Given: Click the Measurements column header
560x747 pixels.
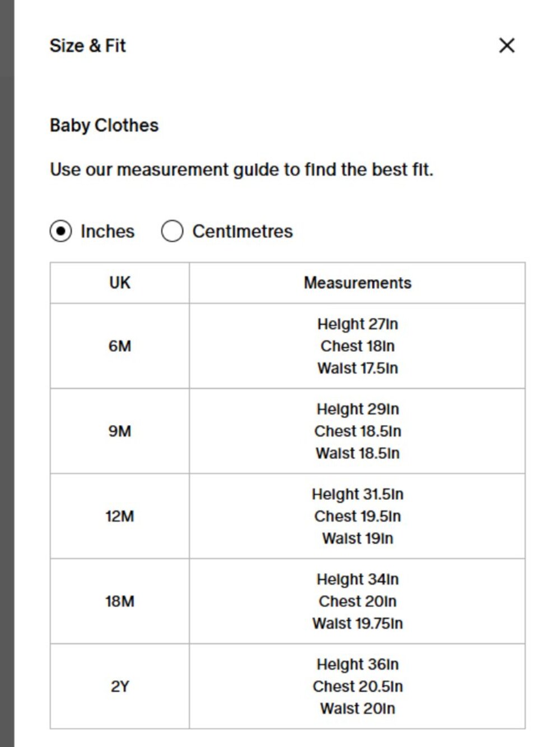Looking at the screenshot, I should tap(357, 283).
